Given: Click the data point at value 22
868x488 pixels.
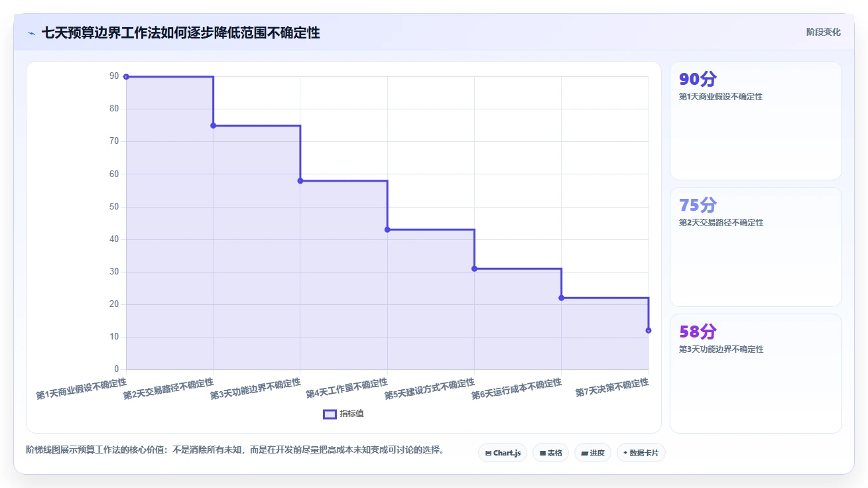Looking at the screenshot, I should point(562,298).
